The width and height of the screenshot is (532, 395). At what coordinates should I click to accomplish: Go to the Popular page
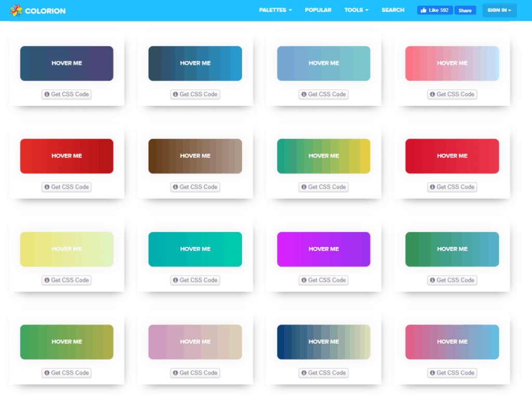coord(318,10)
